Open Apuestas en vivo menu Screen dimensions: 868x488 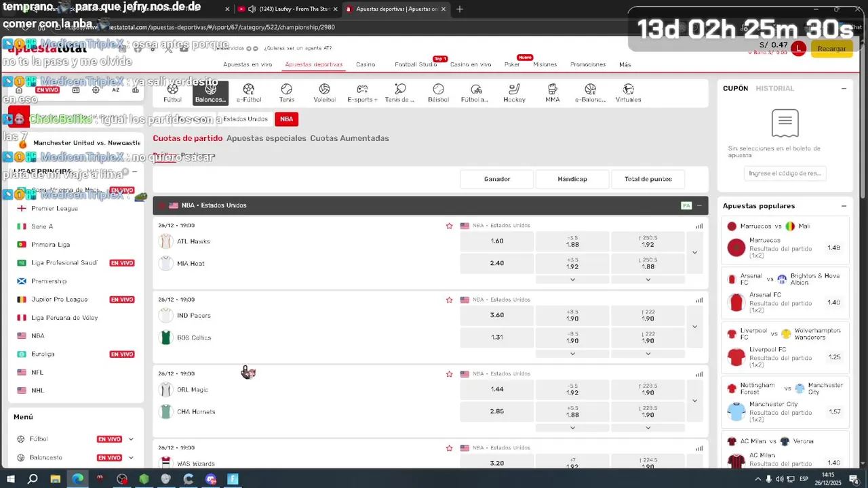click(248, 64)
